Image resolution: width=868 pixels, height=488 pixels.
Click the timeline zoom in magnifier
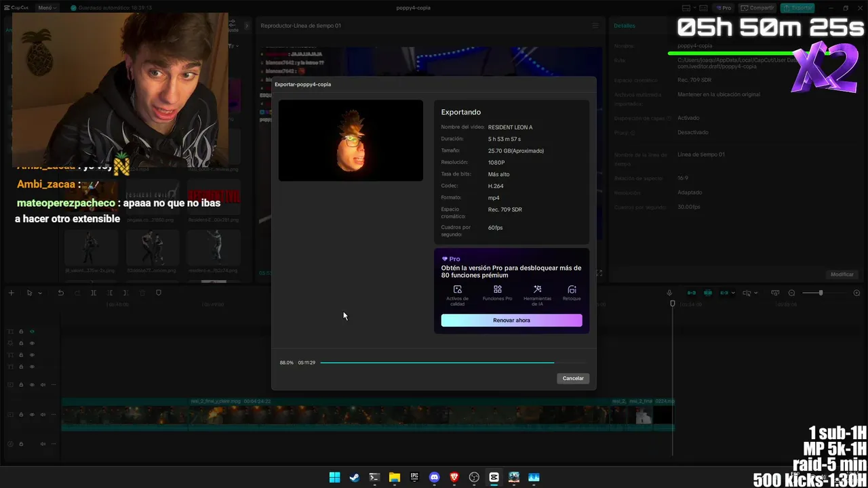click(856, 293)
